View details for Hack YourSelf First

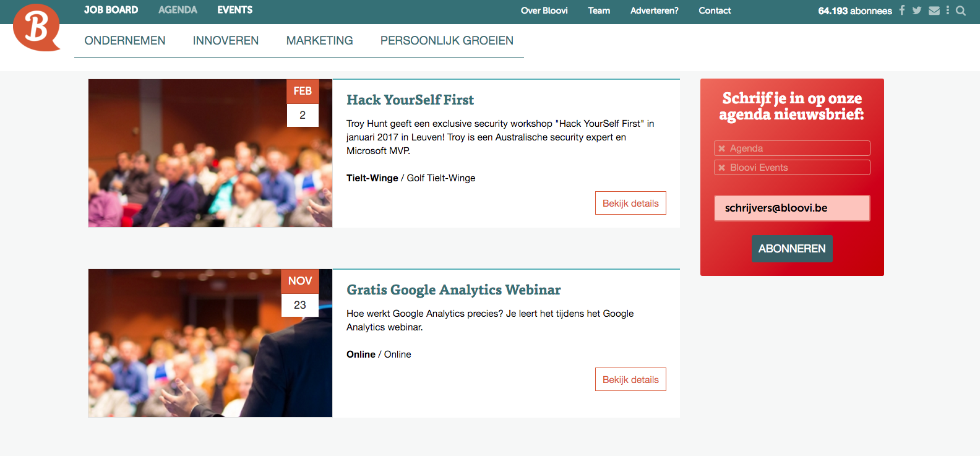click(630, 203)
